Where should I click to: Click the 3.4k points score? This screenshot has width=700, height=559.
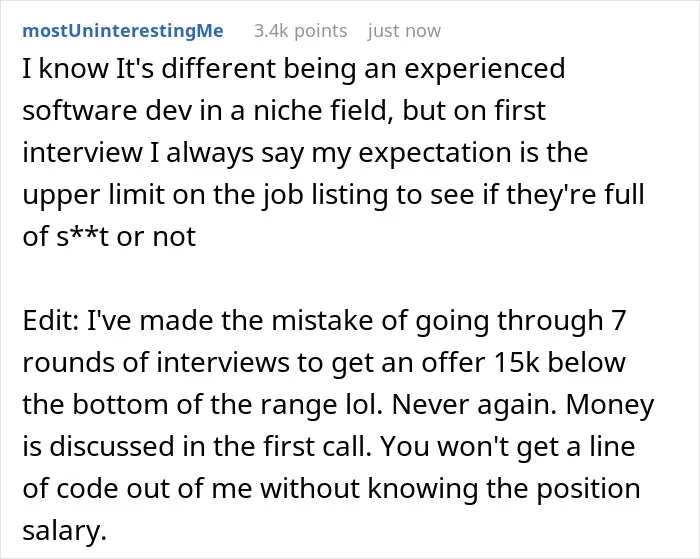coord(300,31)
